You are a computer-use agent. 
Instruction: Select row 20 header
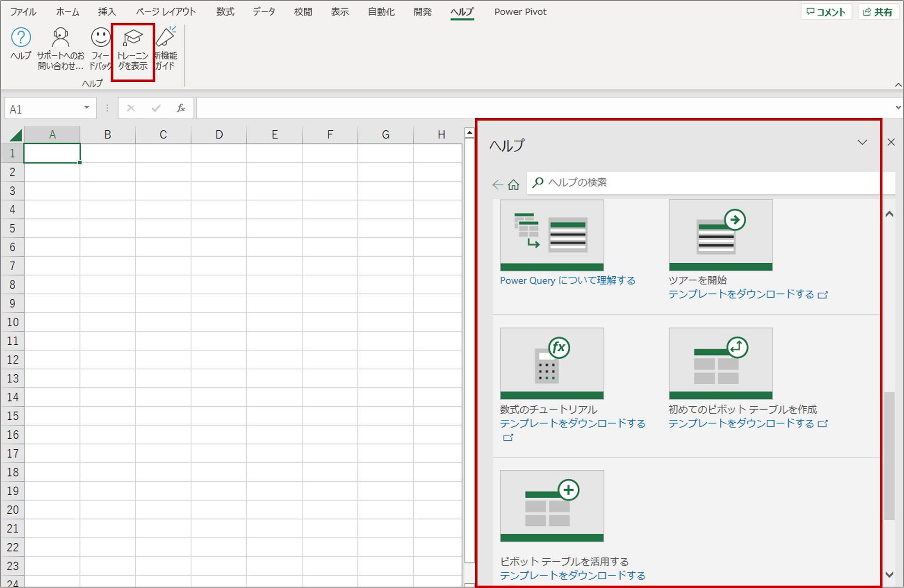[12, 509]
